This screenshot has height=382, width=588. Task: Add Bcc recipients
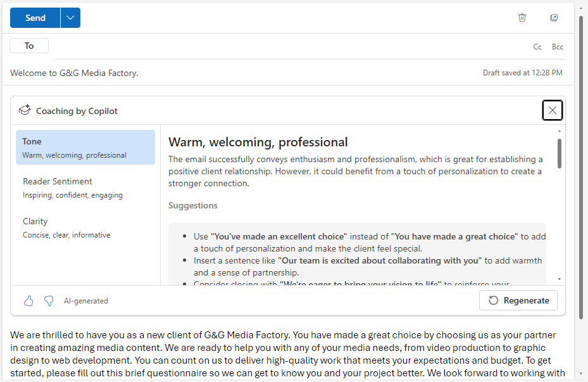tap(558, 46)
